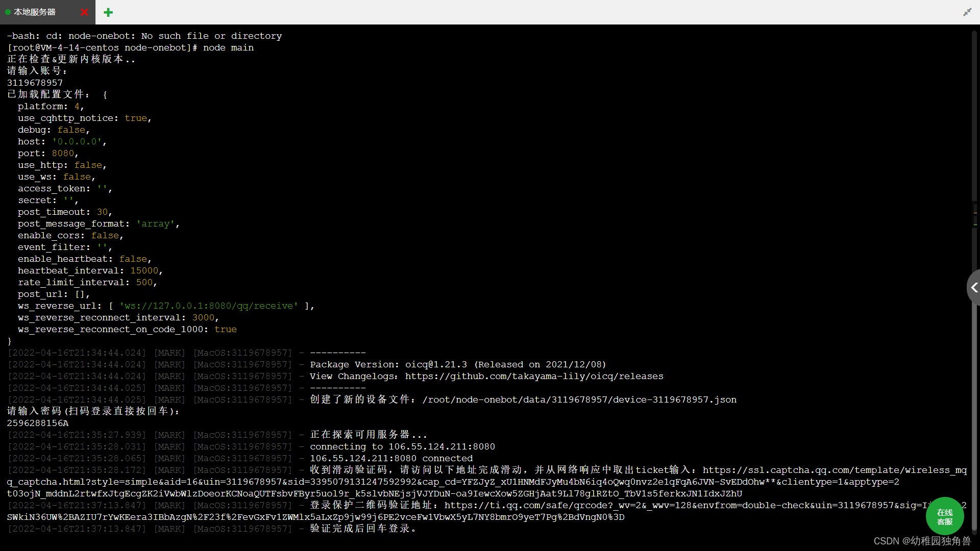This screenshot has height=551, width=980.
Task: Click the '106.55.124.211:8080 connected' log line
Action: (391, 459)
